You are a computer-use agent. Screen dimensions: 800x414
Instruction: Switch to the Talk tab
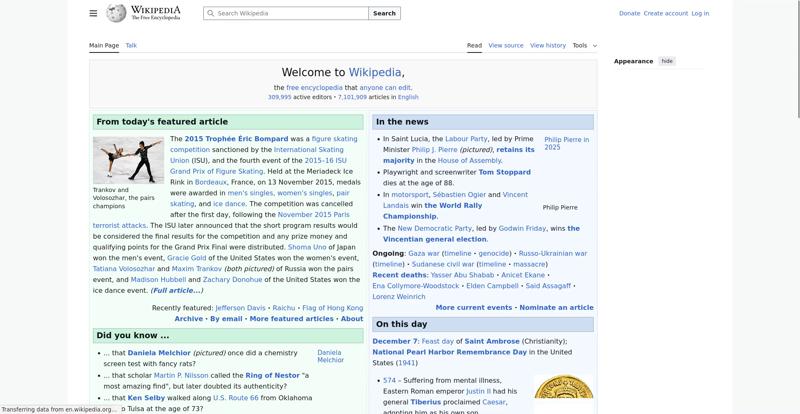tap(131, 45)
